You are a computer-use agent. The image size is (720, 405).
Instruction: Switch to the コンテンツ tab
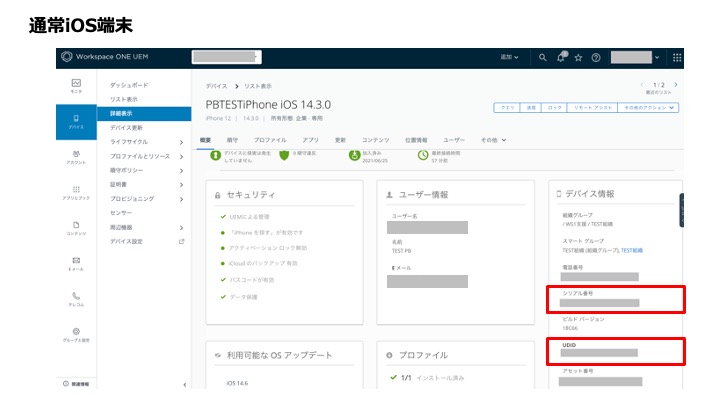[x=376, y=140]
